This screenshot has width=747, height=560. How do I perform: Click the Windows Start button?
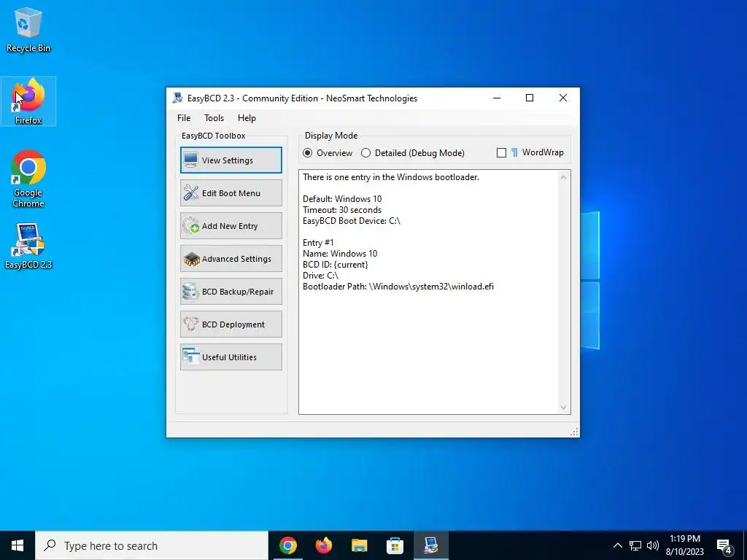coord(18,545)
